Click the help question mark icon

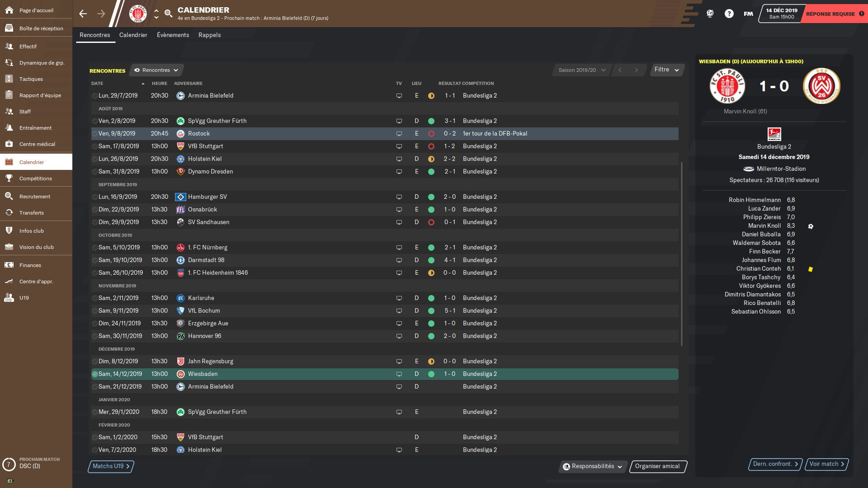729,14
